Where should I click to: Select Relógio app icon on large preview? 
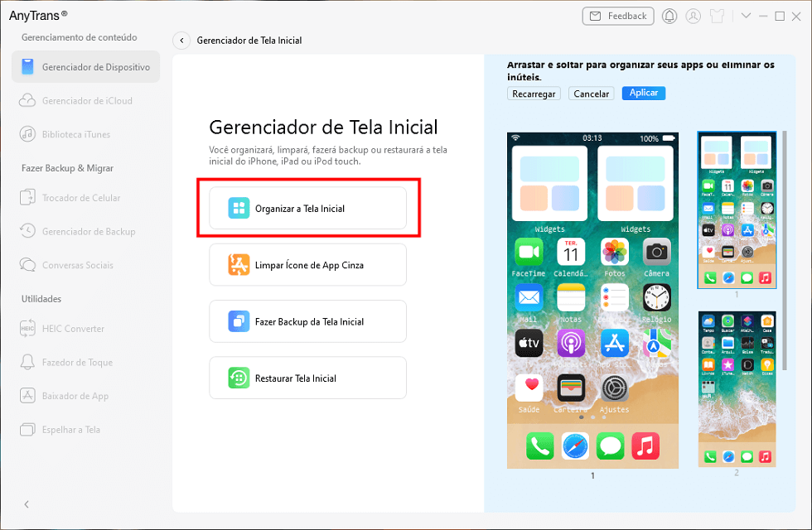click(x=656, y=297)
